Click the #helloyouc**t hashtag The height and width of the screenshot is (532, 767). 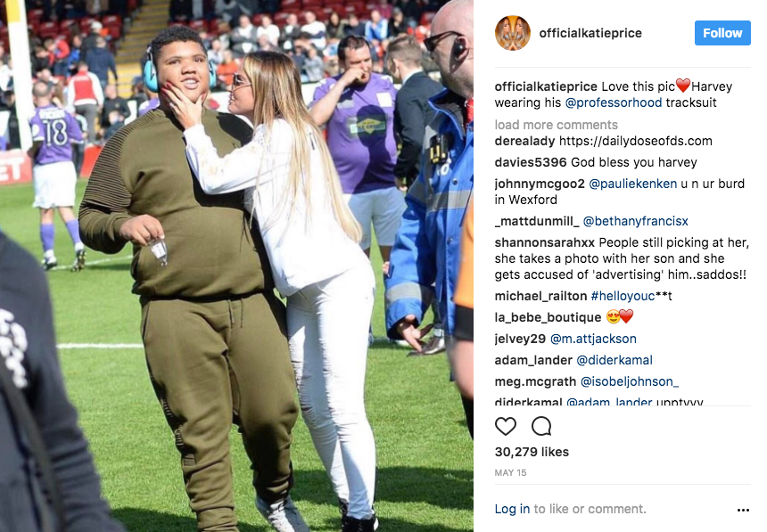pos(631,297)
